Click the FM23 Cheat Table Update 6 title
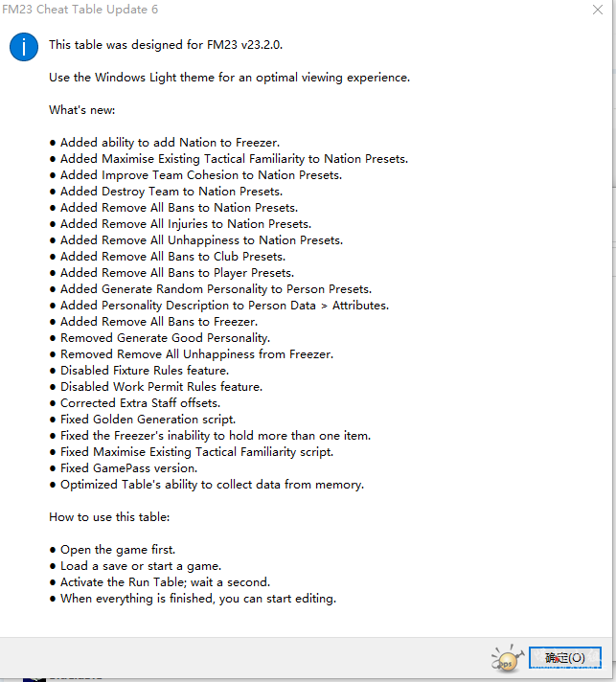The image size is (616, 682). coord(81,10)
